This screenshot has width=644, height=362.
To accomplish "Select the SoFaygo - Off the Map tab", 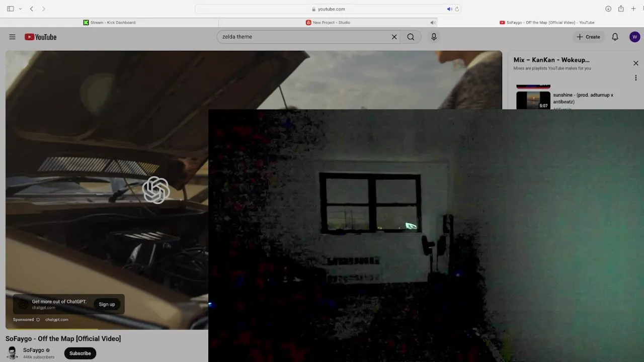I will [547, 23].
